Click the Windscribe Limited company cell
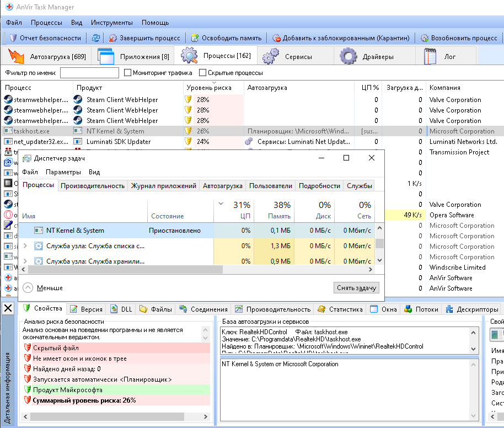Viewport: 504px width, 428px height. (x=457, y=267)
